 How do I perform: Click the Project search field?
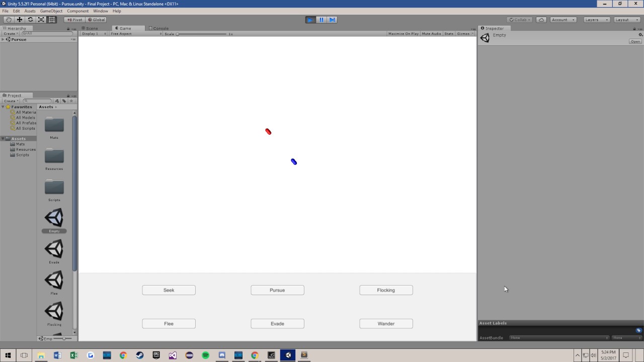tap(38, 101)
